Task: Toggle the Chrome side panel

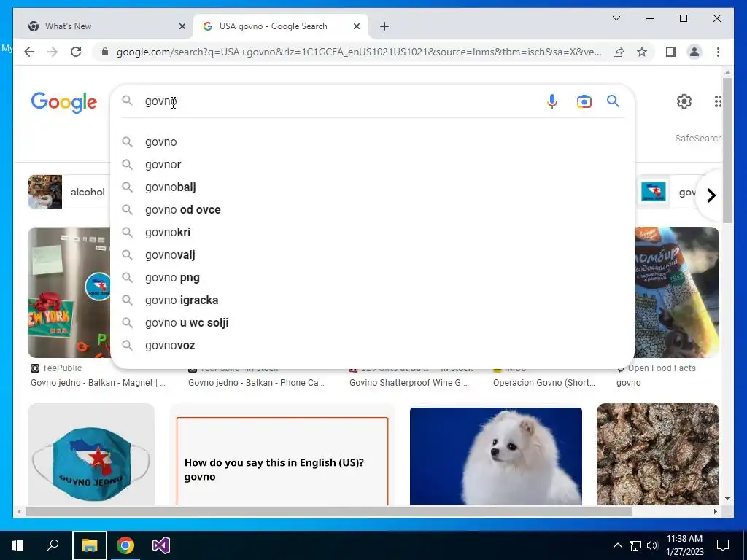Action: coord(671,52)
